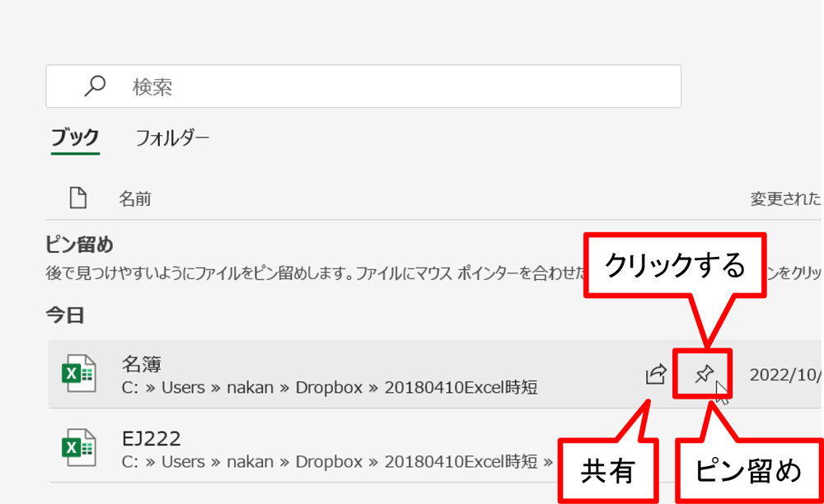Pin the 名簿 file with the pushpin icon
The image size is (824, 504).
704,375
